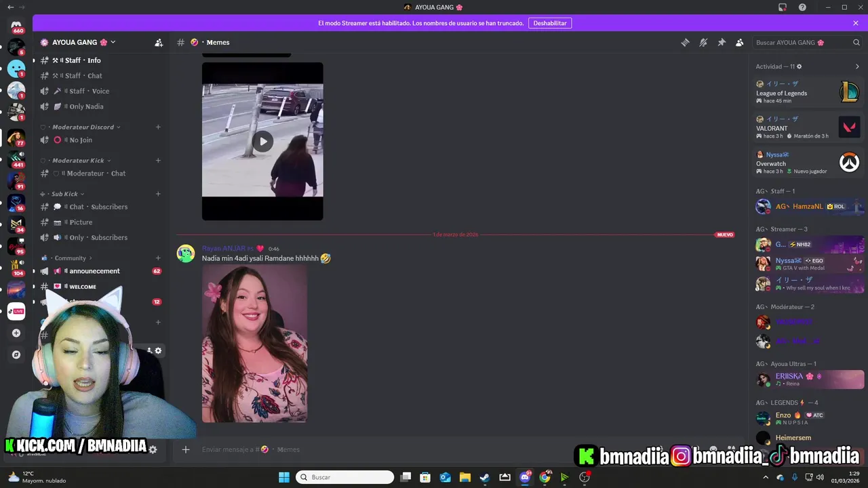Open the woman photo attachment

(x=254, y=344)
